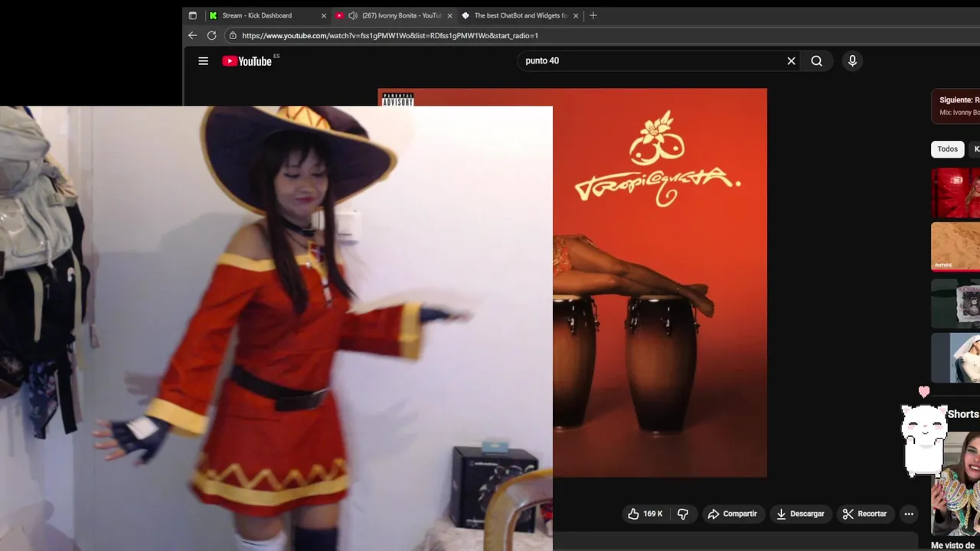Open a new browser tab with plus
Screen dimensions: 980x551
[x=593, y=15]
